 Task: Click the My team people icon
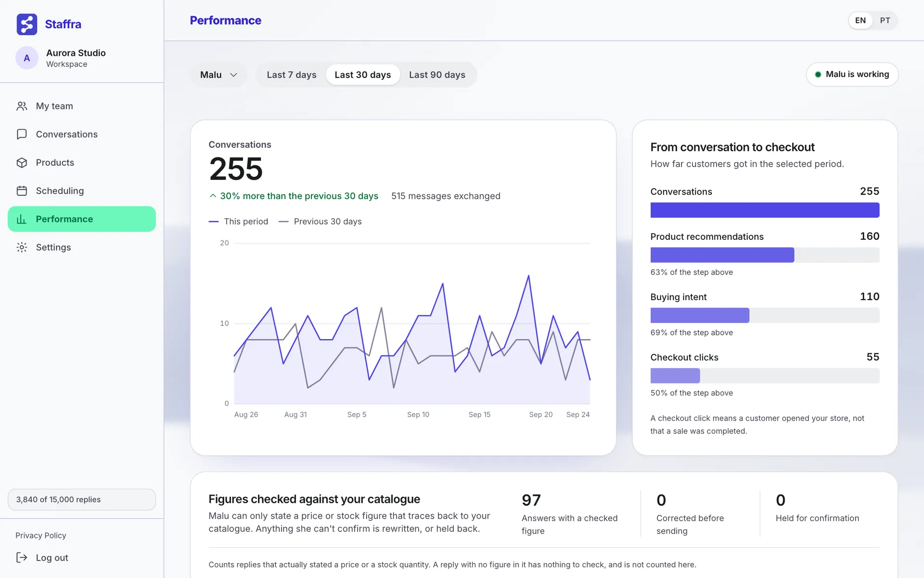pyautogui.click(x=22, y=106)
